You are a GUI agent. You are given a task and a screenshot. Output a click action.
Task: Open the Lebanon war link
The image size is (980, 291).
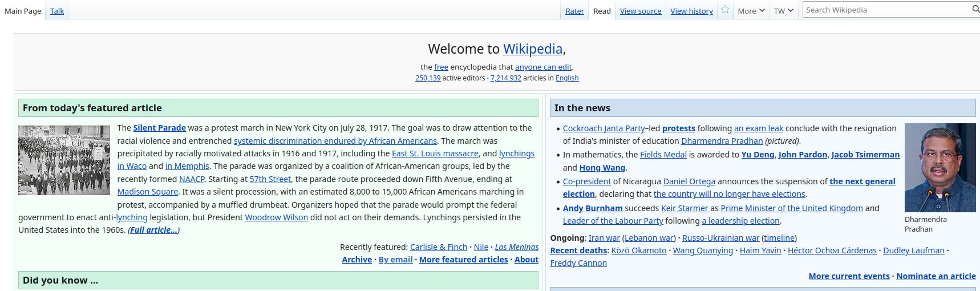click(x=649, y=238)
